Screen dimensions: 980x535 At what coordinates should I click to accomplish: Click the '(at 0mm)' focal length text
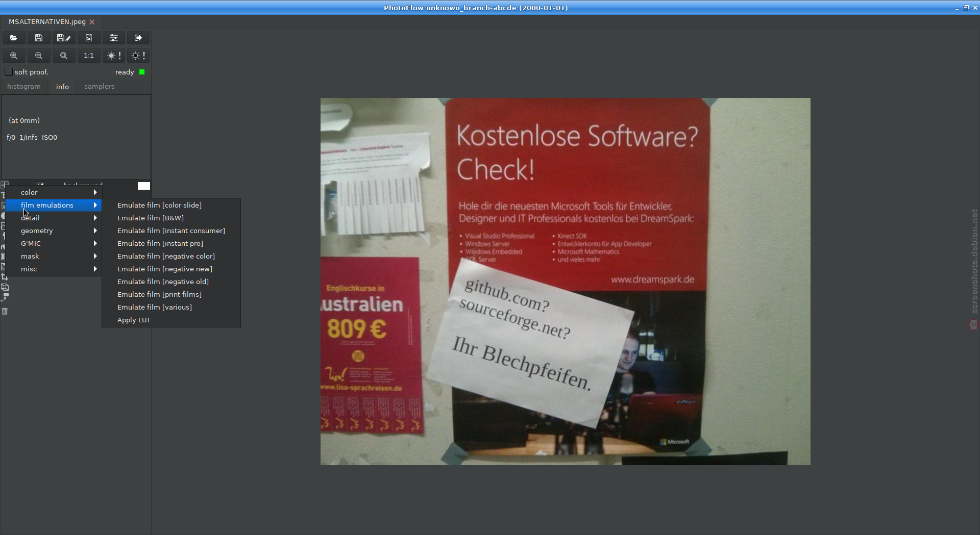click(x=24, y=120)
